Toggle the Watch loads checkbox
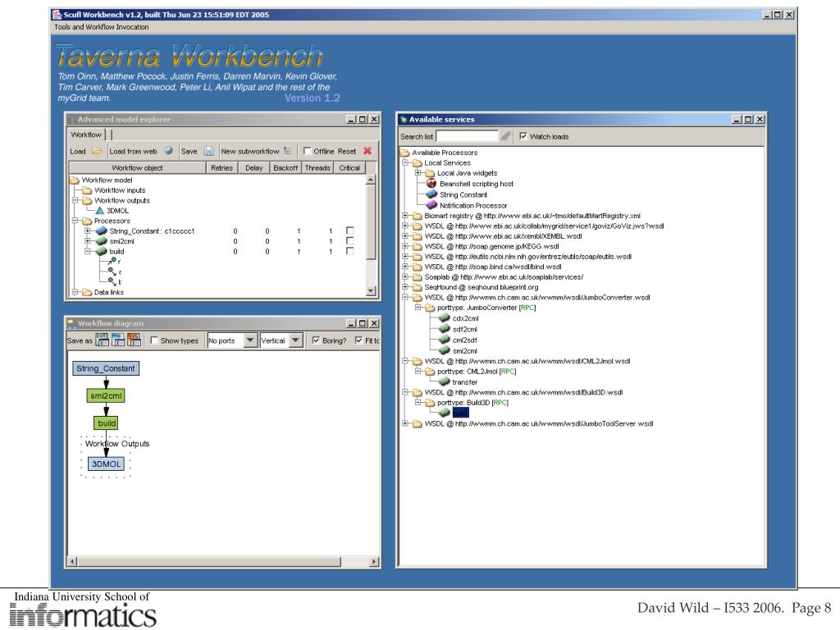Screen dimensions: 840x630 coord(523,136)
